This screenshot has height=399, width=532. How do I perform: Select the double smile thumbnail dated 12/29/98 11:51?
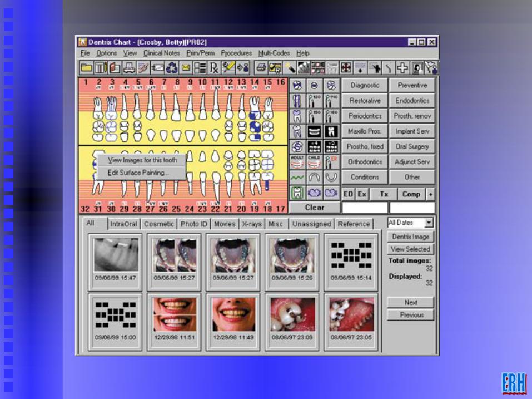click(175, 322)
